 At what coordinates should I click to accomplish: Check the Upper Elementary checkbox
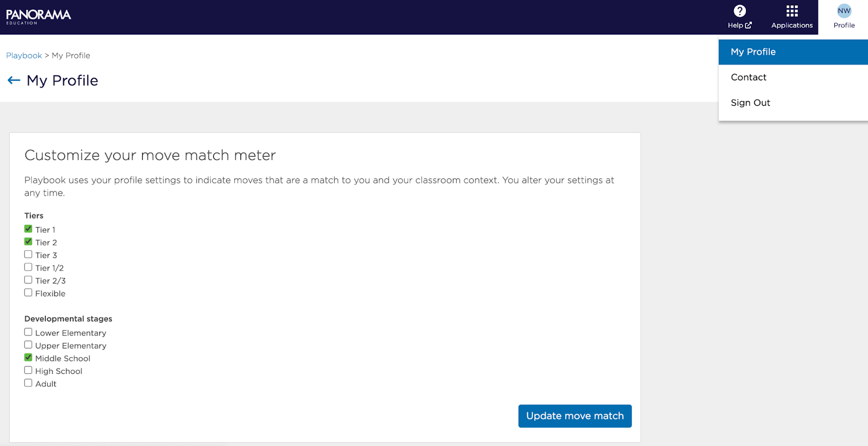click(x=28, y=345)
